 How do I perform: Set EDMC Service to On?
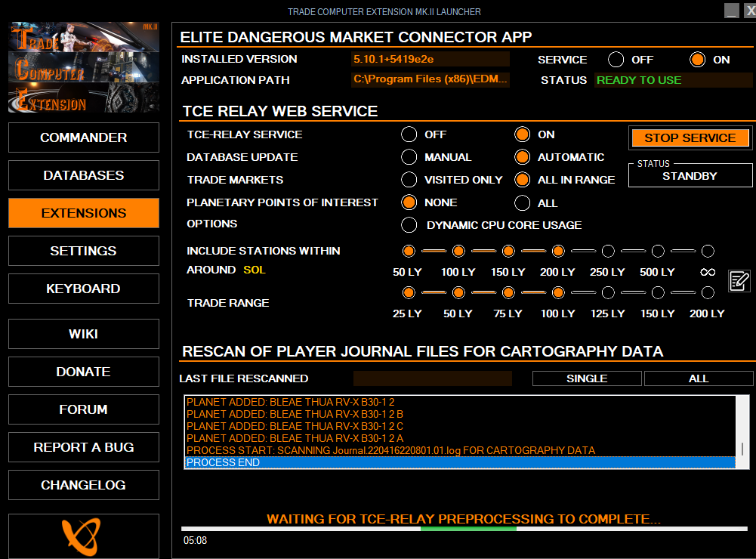pos(697,60)
